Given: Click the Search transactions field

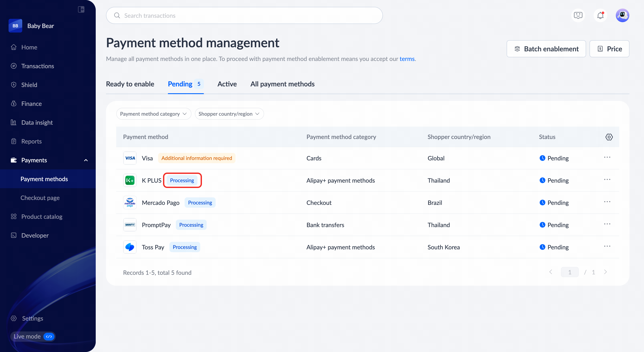Looking at the screenshot, I should pos(244,16).
